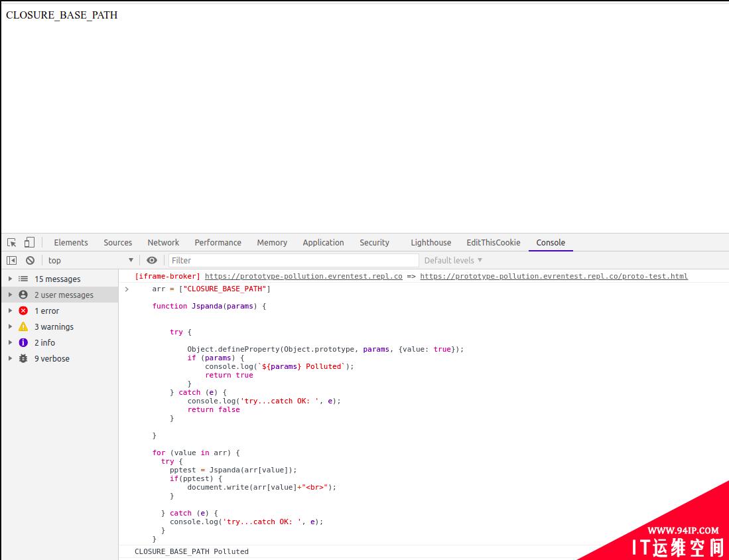Viewport: 729px width, 560px height.
Task: Show the 15 messages filter row
Action: tap(60, 279)
